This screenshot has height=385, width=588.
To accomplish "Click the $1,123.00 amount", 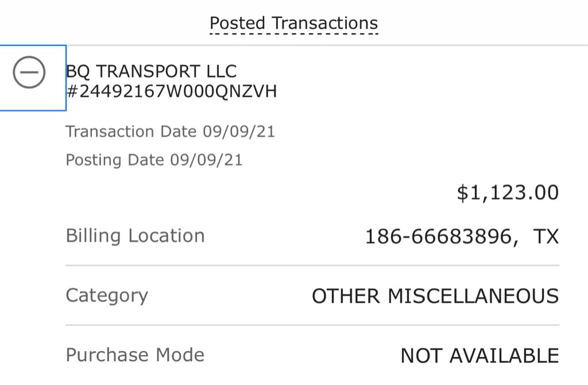I will point(508,193).
